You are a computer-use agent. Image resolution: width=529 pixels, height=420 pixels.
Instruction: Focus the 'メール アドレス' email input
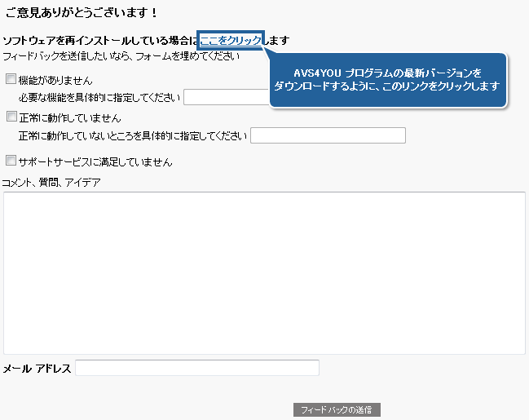coord(196,368)
